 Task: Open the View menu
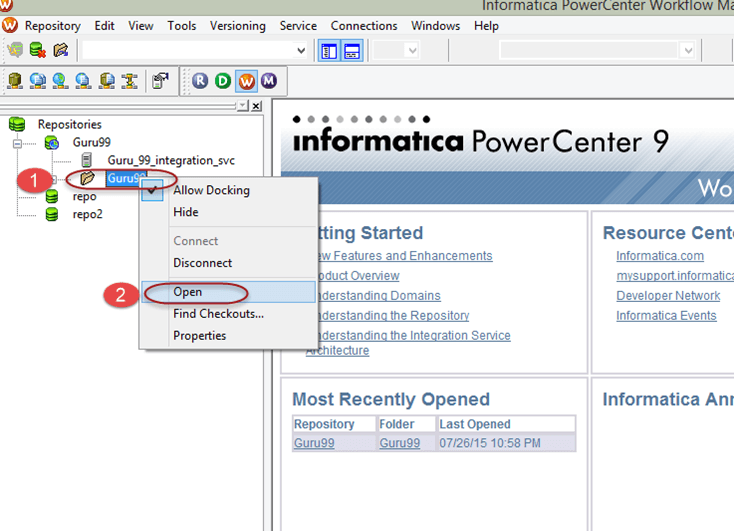[x=141, y=26]
